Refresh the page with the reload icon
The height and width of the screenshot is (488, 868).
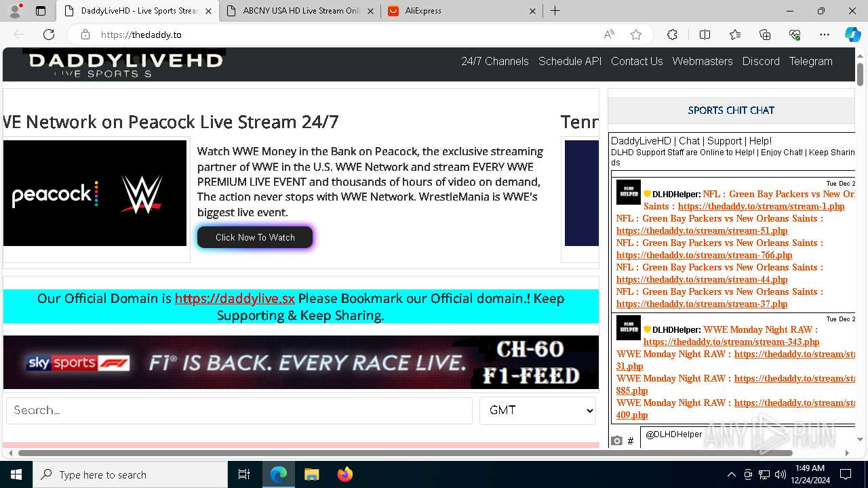49,35
